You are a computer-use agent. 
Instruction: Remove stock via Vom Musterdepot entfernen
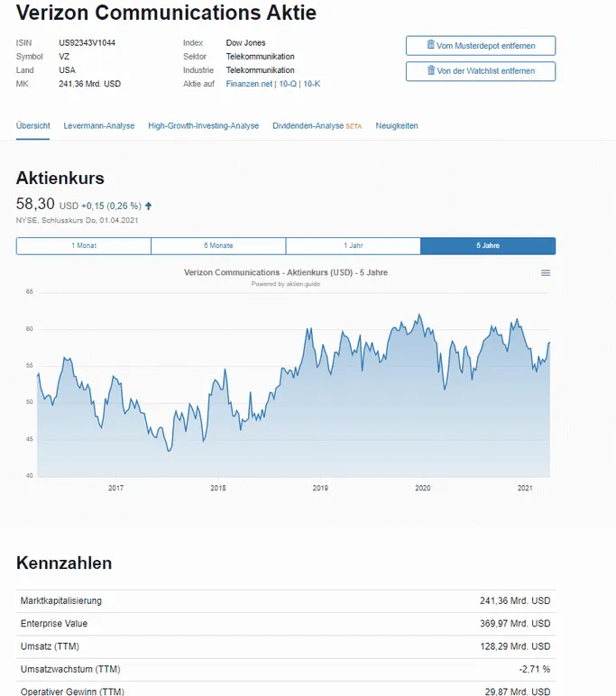tap(481, 46)
